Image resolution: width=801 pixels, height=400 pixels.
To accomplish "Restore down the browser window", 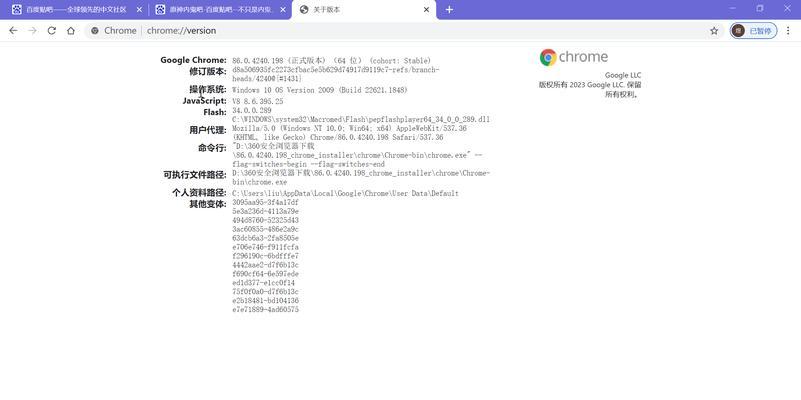I will 759,9.
